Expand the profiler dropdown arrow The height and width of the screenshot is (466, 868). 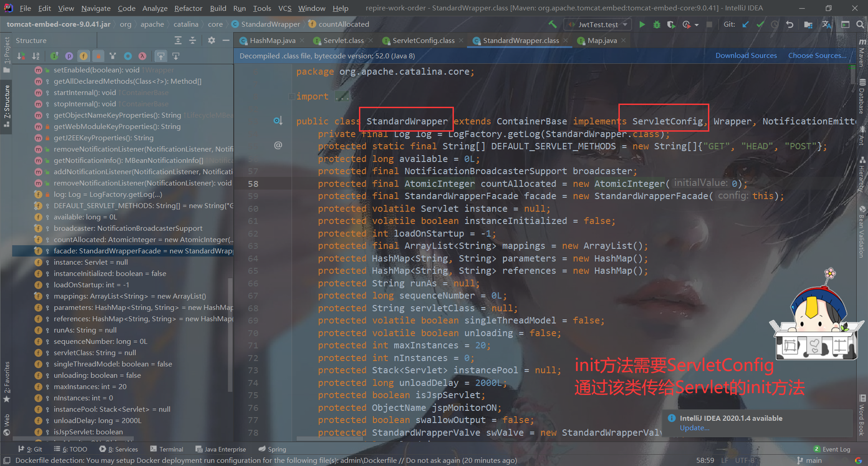[697, 25]
